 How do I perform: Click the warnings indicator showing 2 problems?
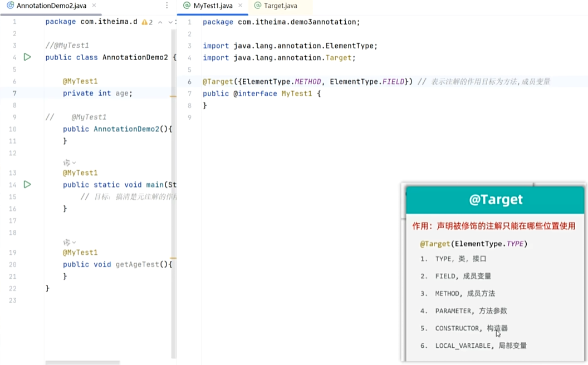coord(147,22)
